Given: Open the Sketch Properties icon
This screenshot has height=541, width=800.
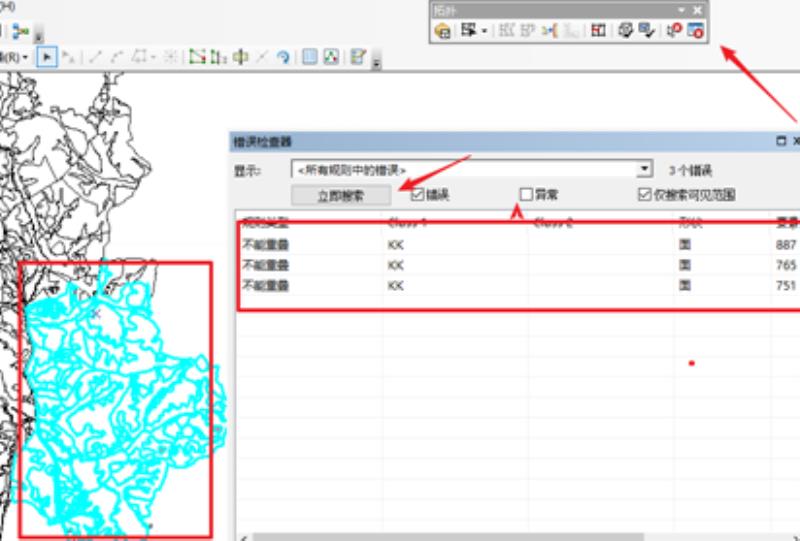Looking at the screenshot, I should [x=331, y=57].
